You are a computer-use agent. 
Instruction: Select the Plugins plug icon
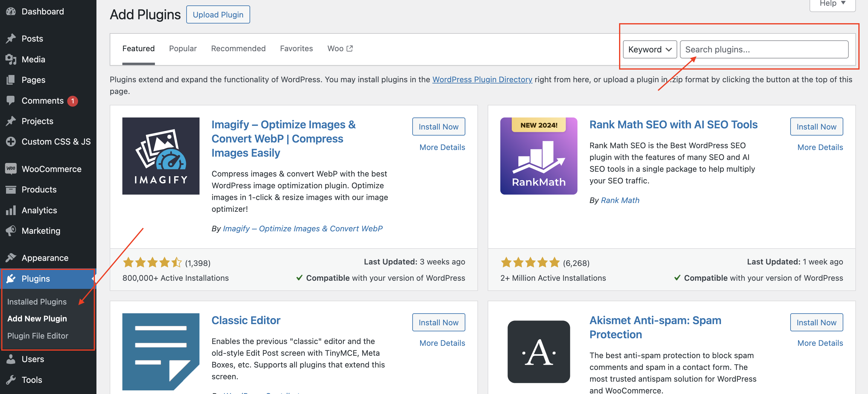pyautogui.click(x=11, y=279)
